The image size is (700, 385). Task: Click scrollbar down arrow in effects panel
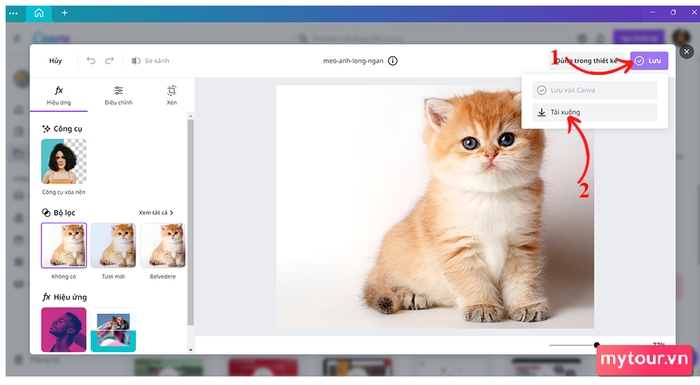[x=191, y=350]
